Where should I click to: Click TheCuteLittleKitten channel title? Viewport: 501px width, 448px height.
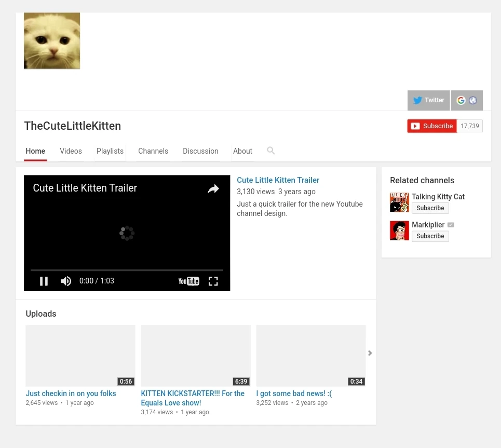point(73,126)
